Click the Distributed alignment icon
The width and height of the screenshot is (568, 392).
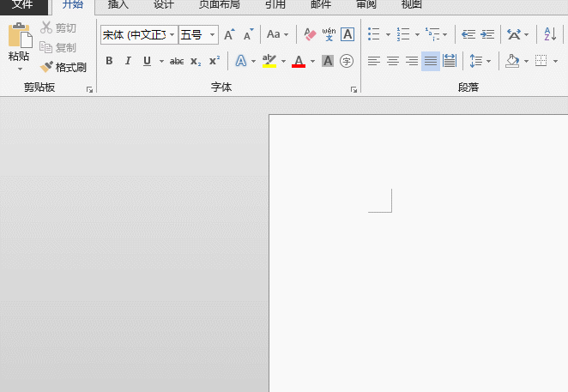point(450,61)
